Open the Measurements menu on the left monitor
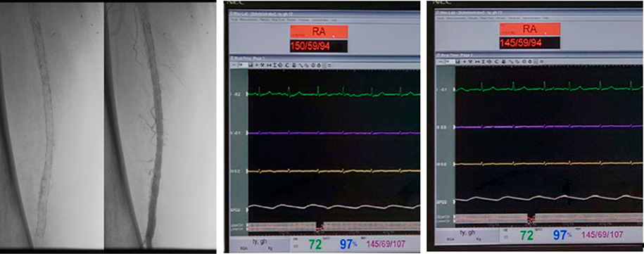The width and height of the screenshot is (644, 254). point(249,19)
